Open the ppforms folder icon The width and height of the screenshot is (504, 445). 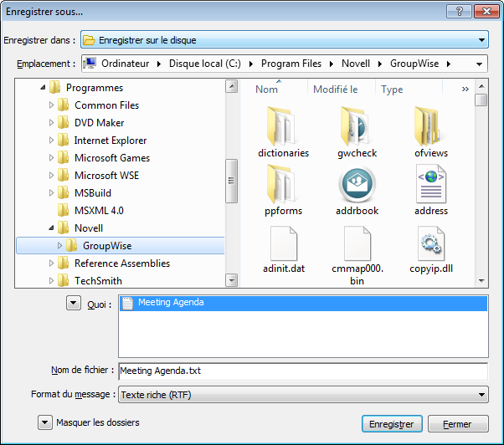pos(281,184)
